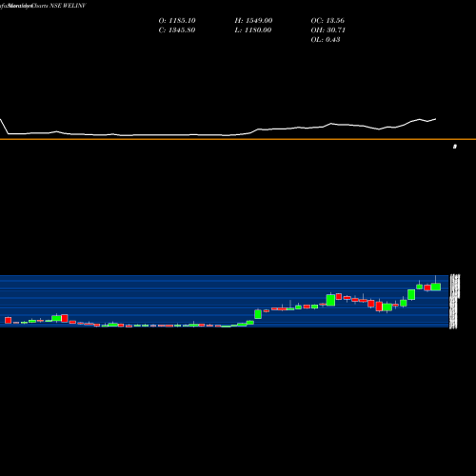The image size is (476, 476).
Task: Click the low price value L: 1180.00
Action: pos(253,30)
